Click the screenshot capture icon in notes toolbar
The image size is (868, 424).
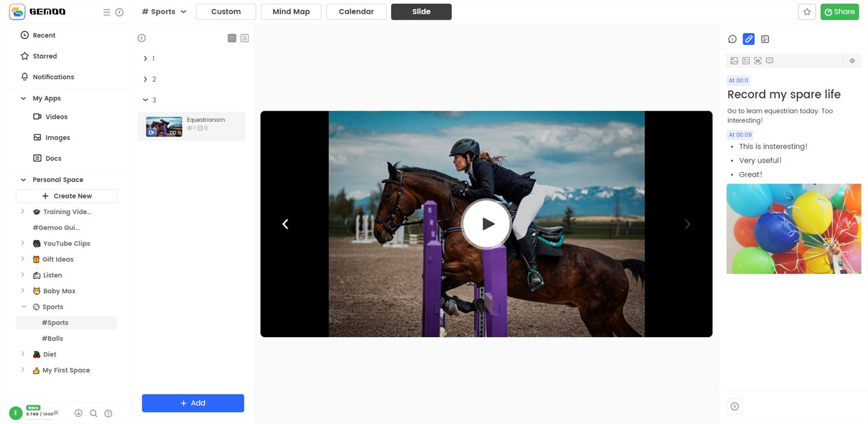point(757,61)
